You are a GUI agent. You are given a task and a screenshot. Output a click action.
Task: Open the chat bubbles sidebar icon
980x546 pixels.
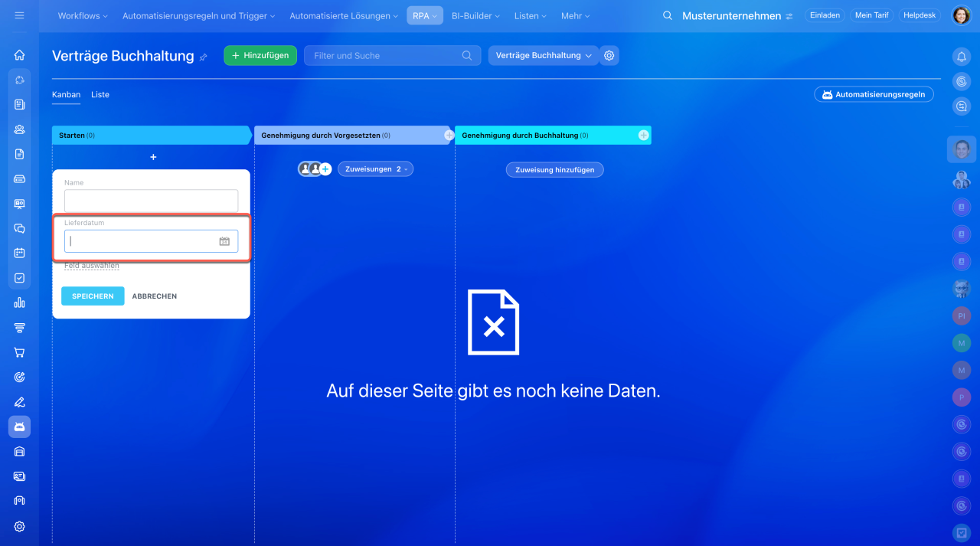(19, 228)
